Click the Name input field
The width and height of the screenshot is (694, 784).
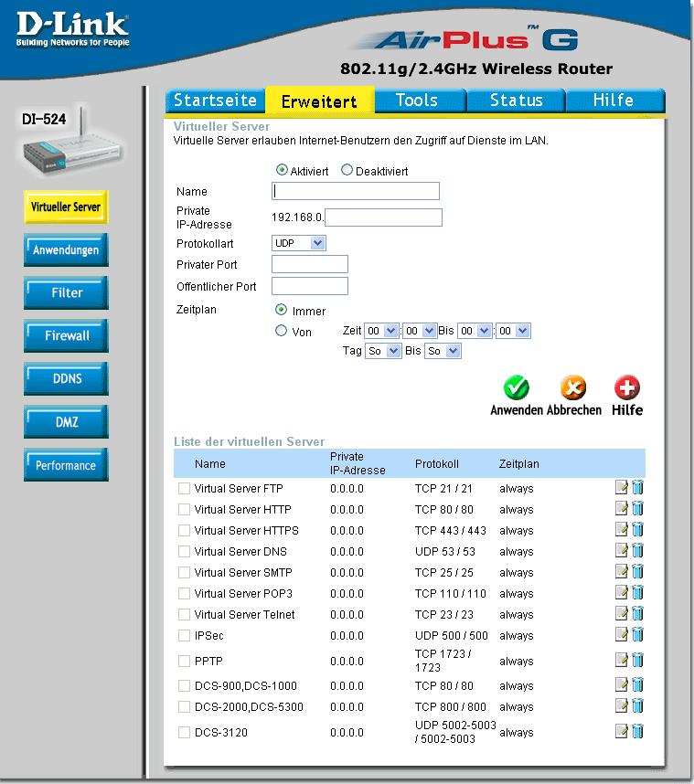pos(356,191)
